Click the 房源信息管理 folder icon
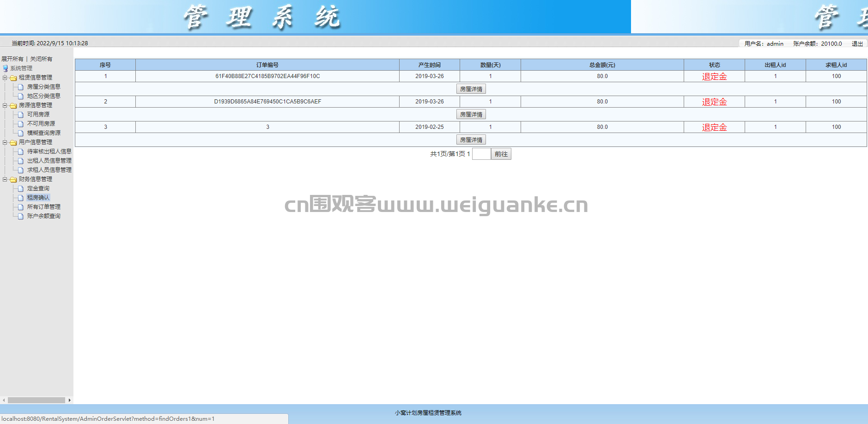Viewport: 868px width, 424px height. coord(13,106)
